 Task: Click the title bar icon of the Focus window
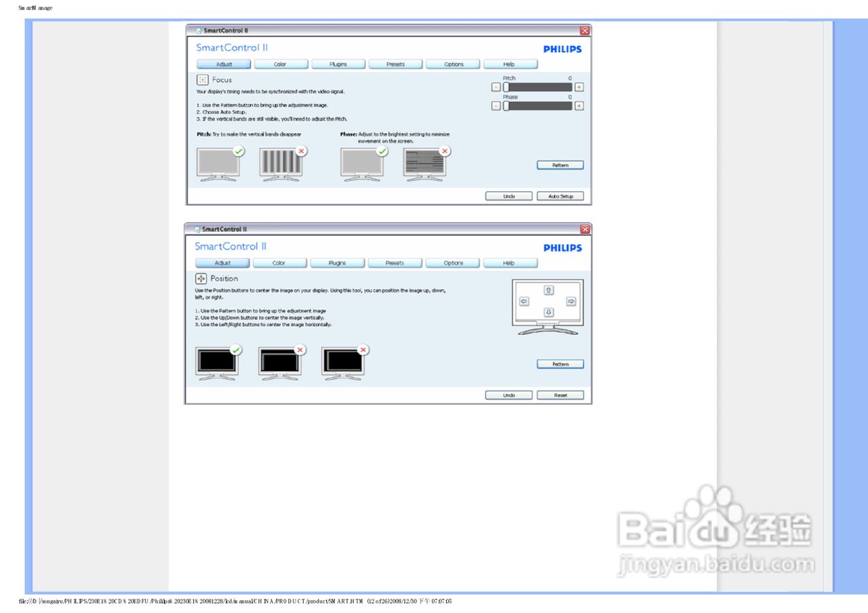click(x=198, y=31)
